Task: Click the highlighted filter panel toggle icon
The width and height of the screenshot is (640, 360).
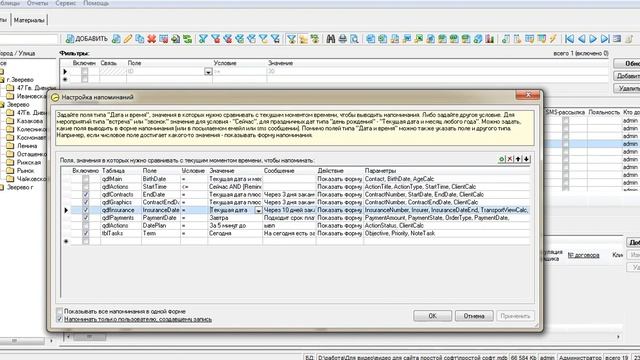Action: pyautogui.click(x=291, y=39)
